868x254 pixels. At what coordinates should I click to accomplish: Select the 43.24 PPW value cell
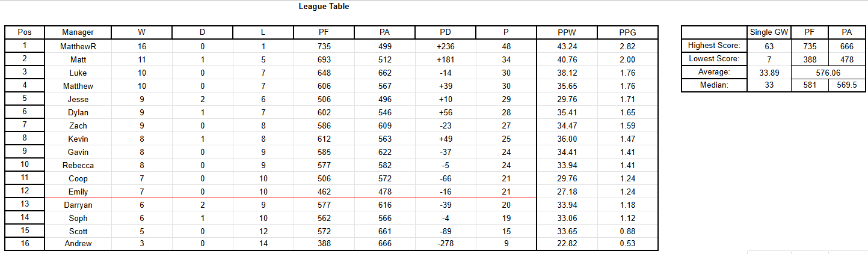(567, 46)
